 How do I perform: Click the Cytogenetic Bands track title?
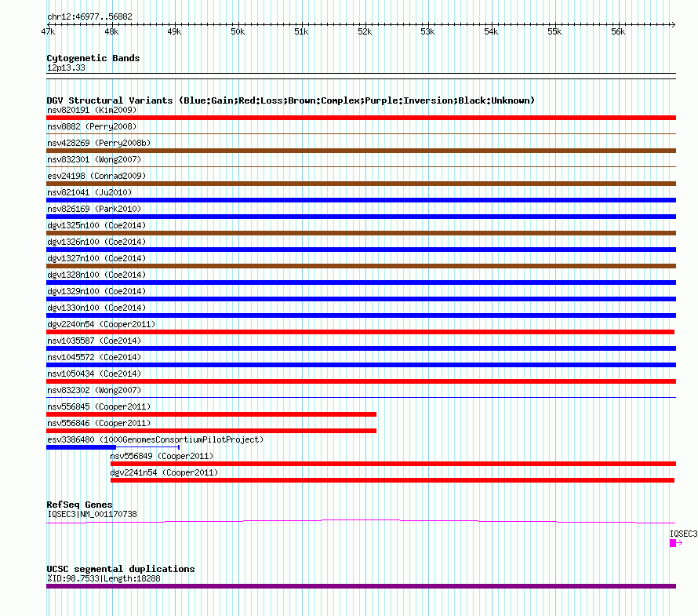[93, 58]
